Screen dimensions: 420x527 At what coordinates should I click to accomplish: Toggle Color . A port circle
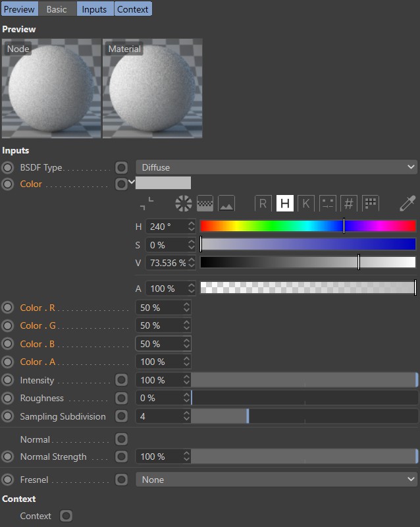tap(8, 362)
